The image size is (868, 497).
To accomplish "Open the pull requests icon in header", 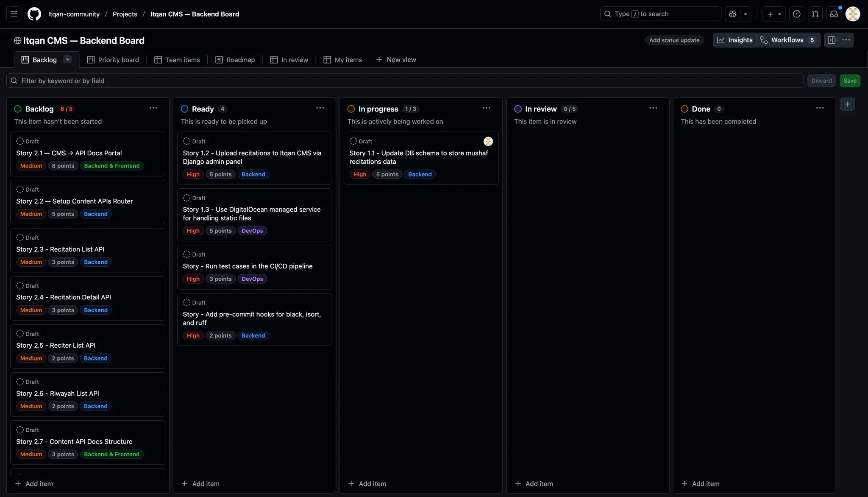I will coord(815,14).
